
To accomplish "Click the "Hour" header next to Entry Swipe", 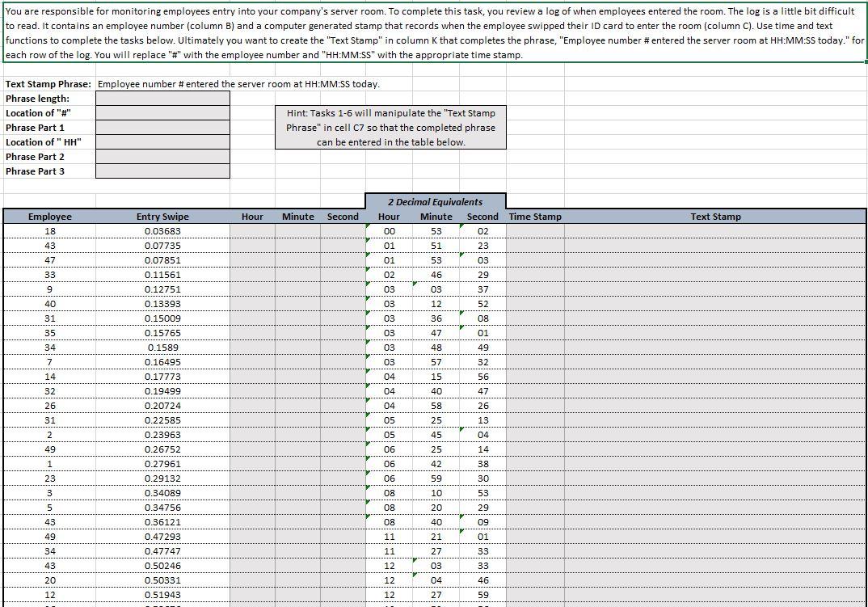I will click(x=252, y=217).
